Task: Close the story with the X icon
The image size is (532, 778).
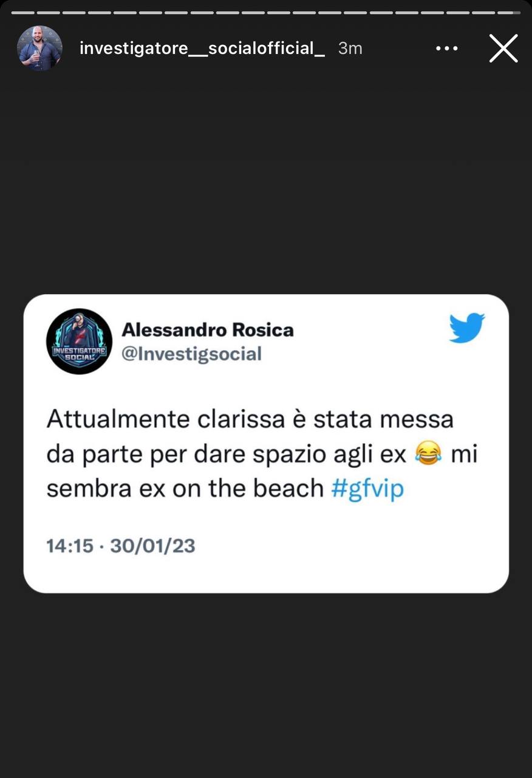Action: pos(503,49)
